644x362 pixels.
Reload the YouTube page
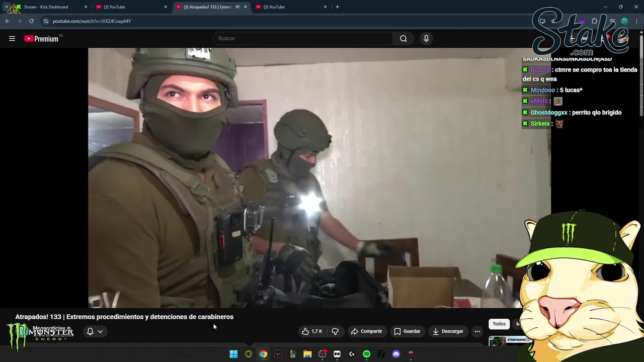31,21
